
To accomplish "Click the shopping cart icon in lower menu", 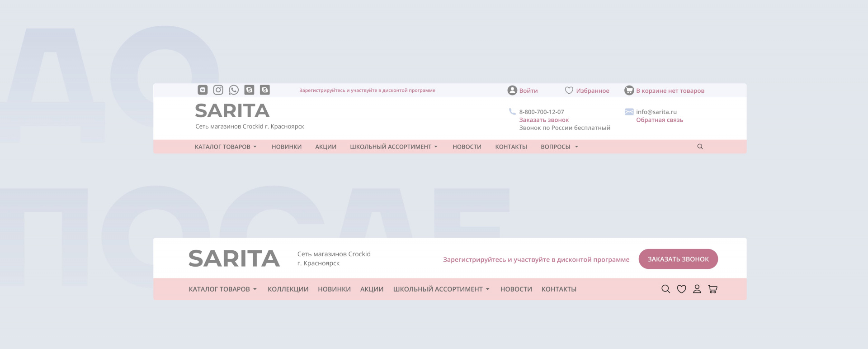I will point(713,289).
